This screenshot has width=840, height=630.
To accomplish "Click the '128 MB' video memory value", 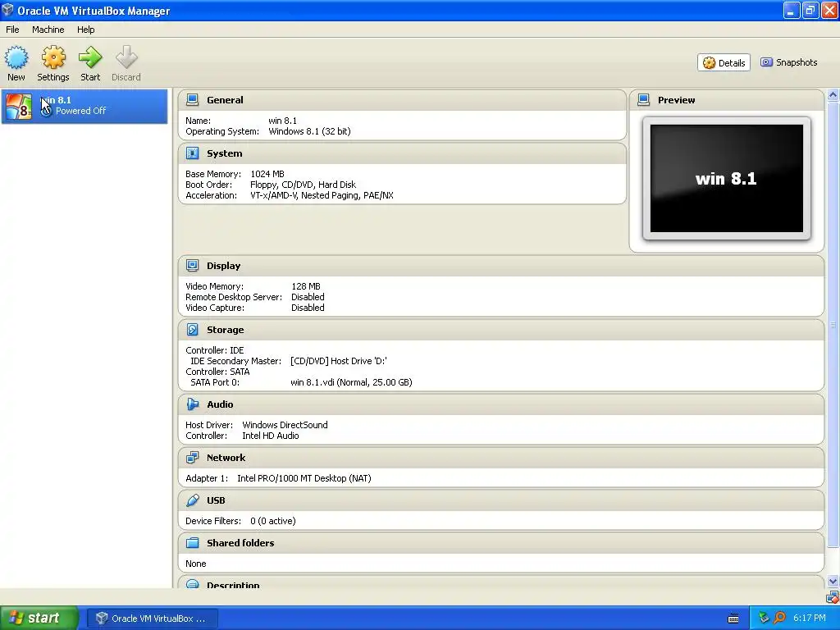I will pos(306,286).
